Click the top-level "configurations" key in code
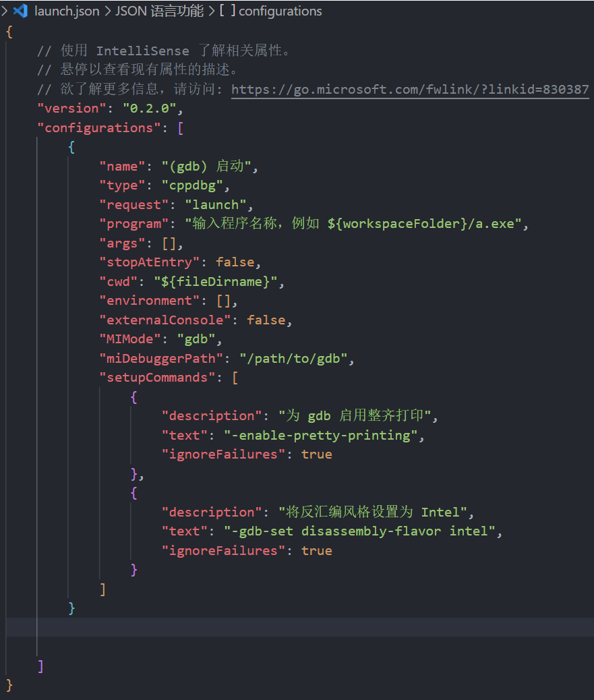This screenshot has width=594, height=700. click(98, 128)
